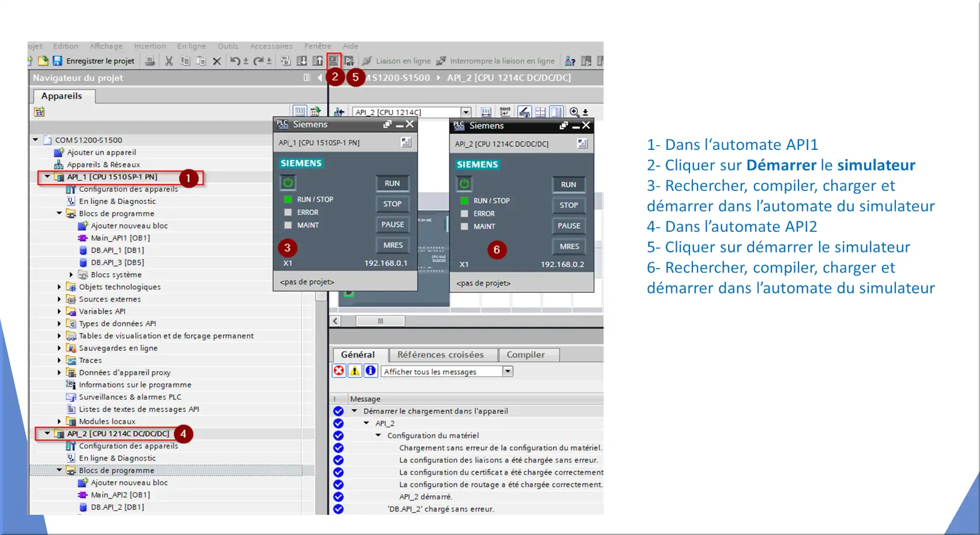Image resolution: width=980 pixels, height=535 pixels.
Task: Click the Cut scissors icon
Action: coord(169,61)
